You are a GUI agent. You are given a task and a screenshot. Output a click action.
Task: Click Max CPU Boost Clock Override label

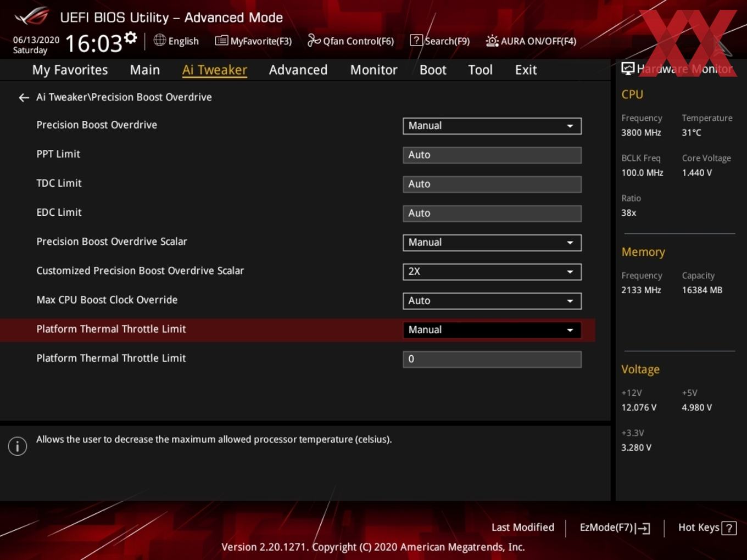click(107, 300)
